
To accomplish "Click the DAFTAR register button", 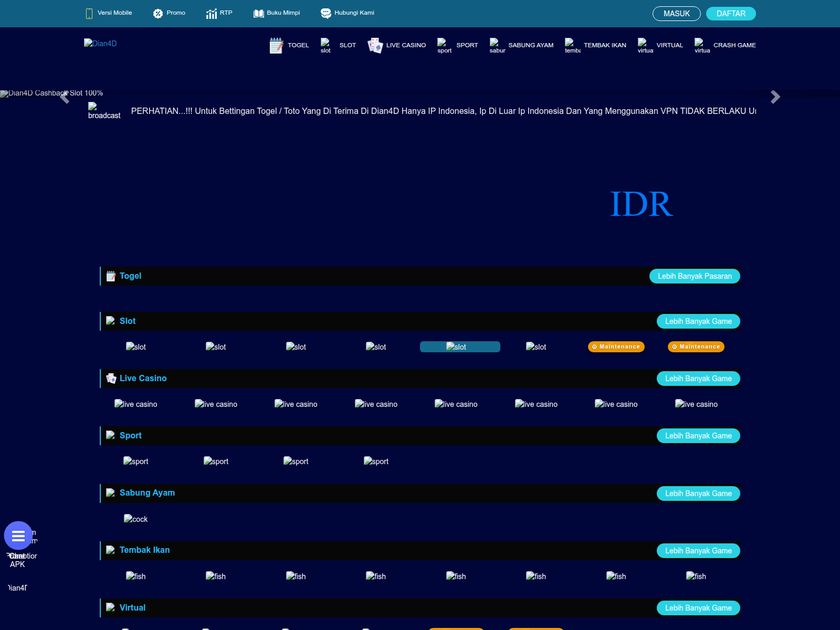I will coord(731,14).
